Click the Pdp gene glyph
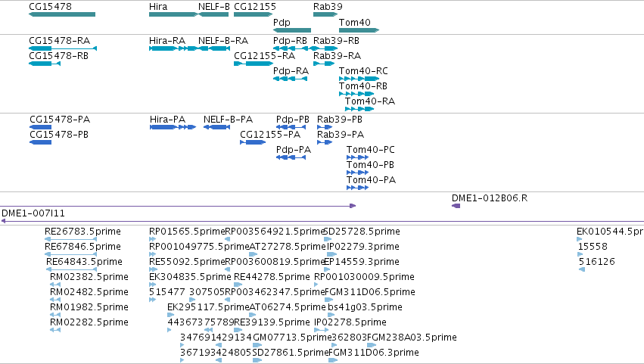Viewport: 644px width, 364px height. [292, 30]
